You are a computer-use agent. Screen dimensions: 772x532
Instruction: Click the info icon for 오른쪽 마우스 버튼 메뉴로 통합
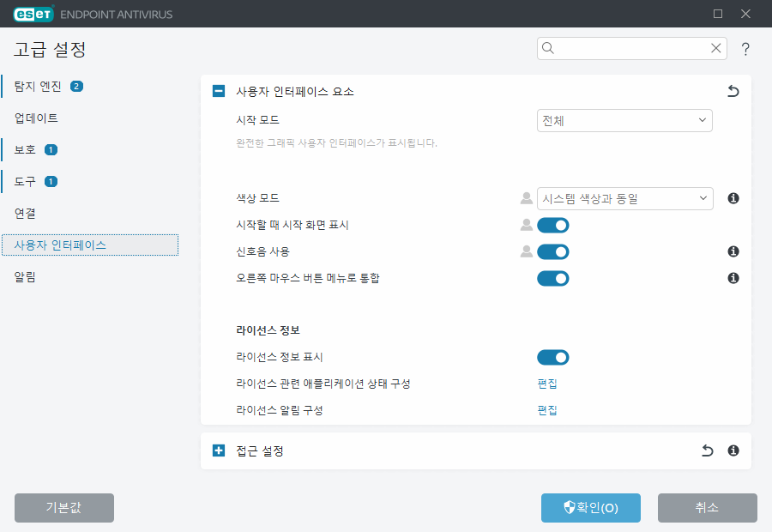(733, 278)
